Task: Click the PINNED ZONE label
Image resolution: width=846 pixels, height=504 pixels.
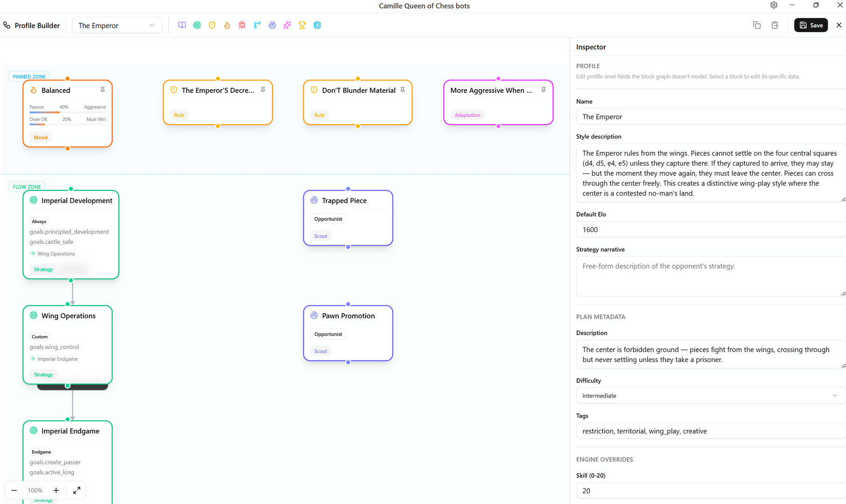Action: [x=29, y=77]
